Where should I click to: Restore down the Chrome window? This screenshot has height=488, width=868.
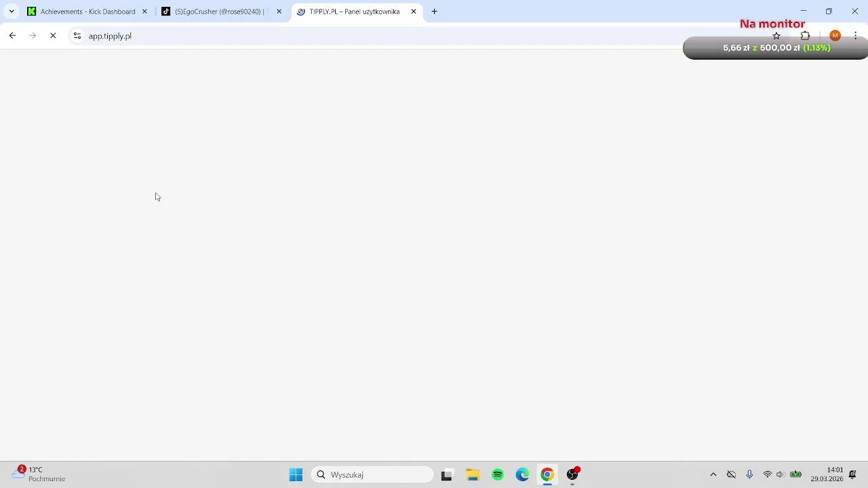pos(829,11)
